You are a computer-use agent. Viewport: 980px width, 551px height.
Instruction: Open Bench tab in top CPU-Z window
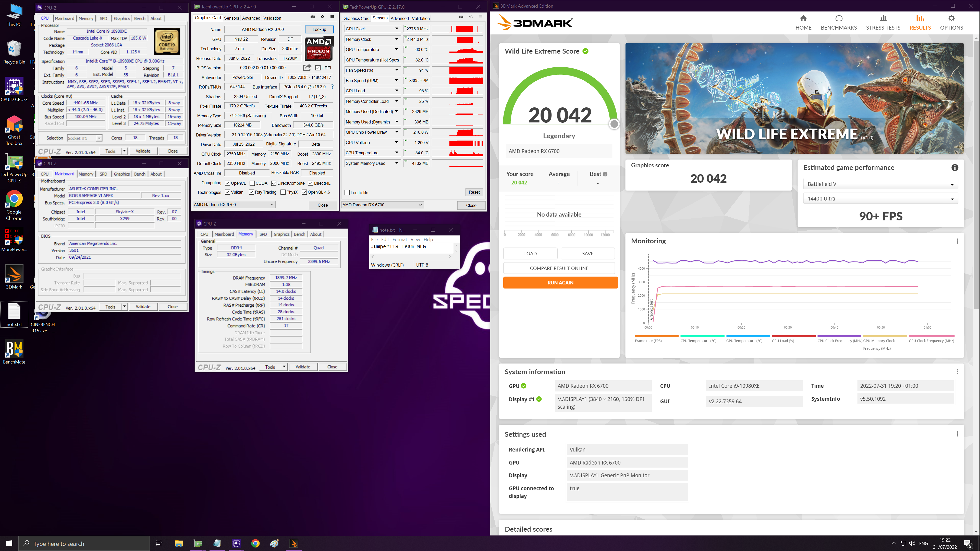140,18
